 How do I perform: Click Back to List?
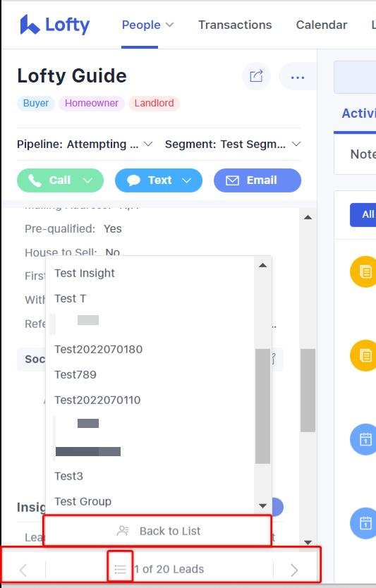(157, 531)
